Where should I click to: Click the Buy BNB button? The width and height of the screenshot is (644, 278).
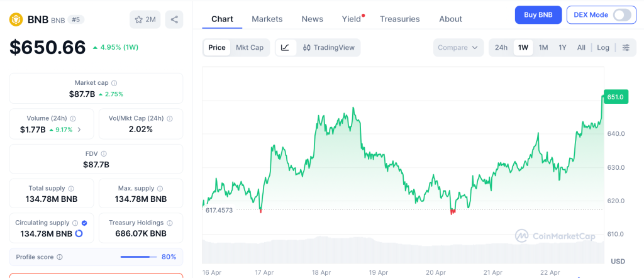(538, 14)
